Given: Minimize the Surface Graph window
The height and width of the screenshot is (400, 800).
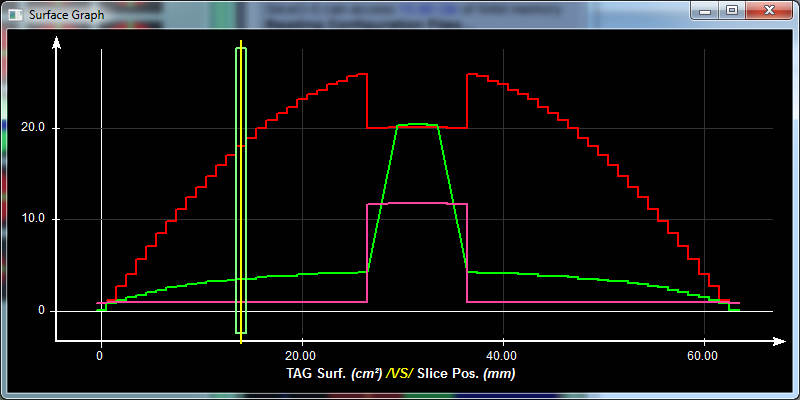Looking at the screenshot, I should 706,10.
